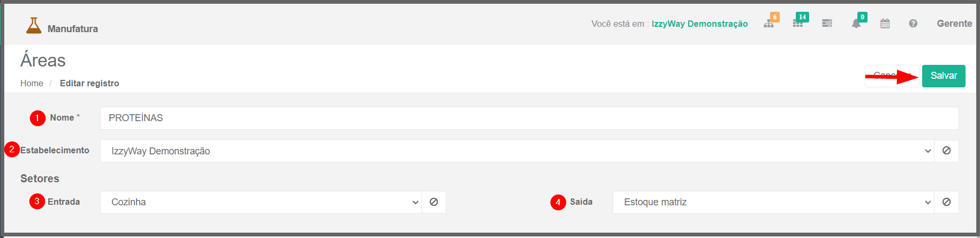Expand the Estabelecimento dropdown

517,151
